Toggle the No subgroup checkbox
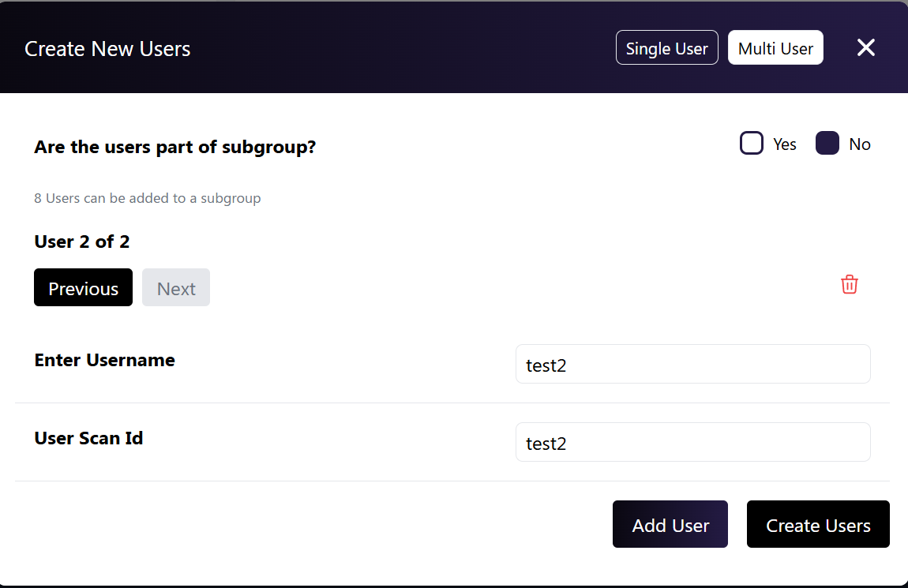908x588 pixels. point(827,144)
